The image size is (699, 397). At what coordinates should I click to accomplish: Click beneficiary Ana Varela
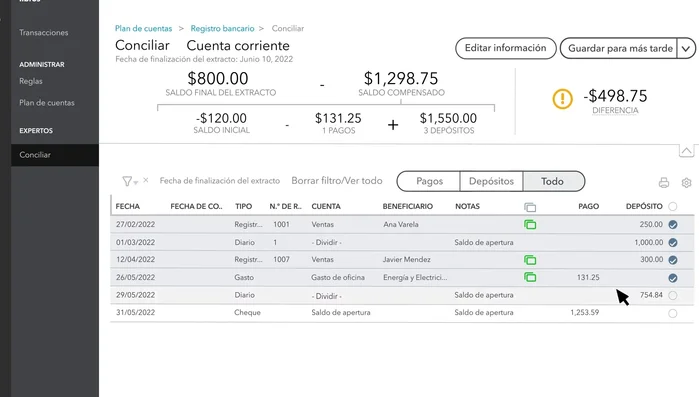pos(401,225)
